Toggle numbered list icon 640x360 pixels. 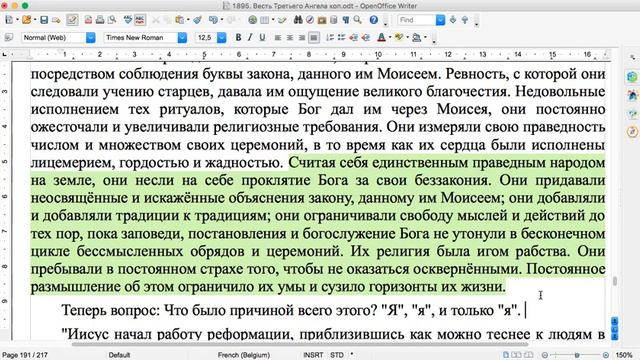(330, 38)
